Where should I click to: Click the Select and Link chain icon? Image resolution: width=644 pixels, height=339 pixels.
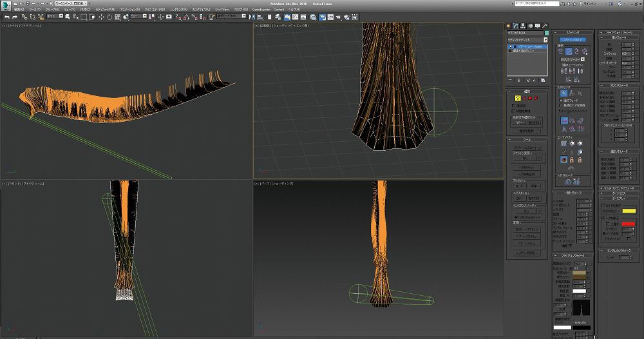point(24,17)
